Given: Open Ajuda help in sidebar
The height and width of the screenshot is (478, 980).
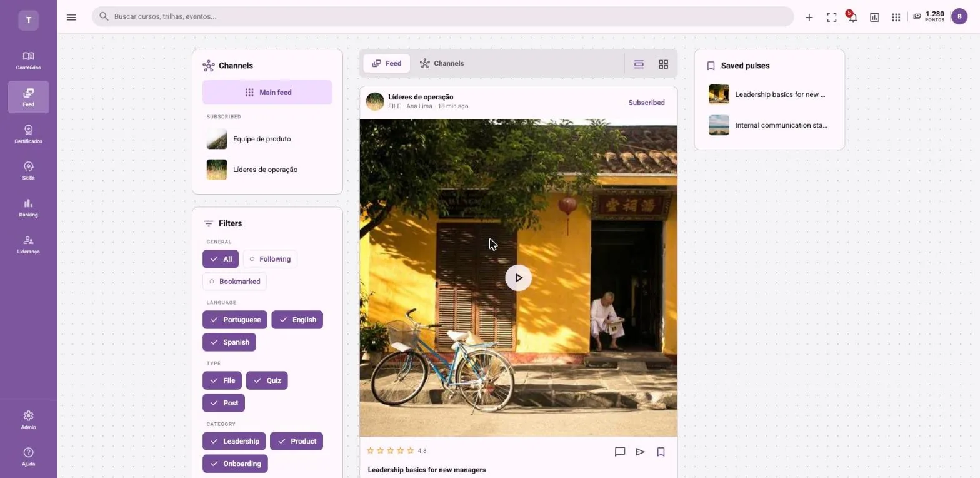Looking at the screenshot, I should click(28, 457).
